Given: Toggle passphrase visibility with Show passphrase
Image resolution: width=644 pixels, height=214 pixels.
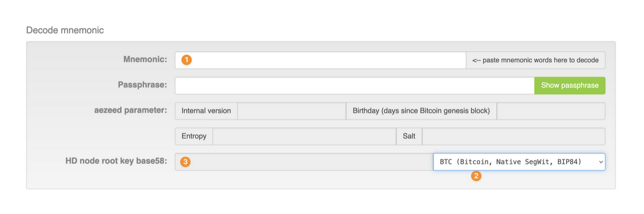Looking at the screenshot, I should [x=569, y=85].
